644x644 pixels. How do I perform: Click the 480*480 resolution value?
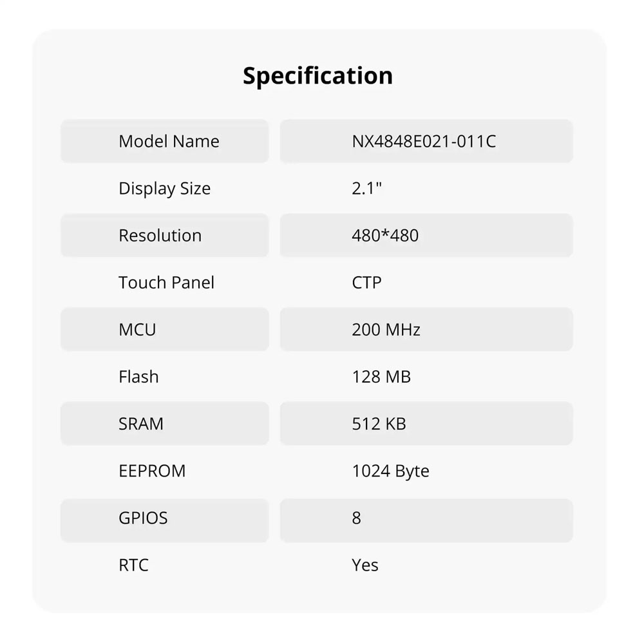tap(385, 236)
